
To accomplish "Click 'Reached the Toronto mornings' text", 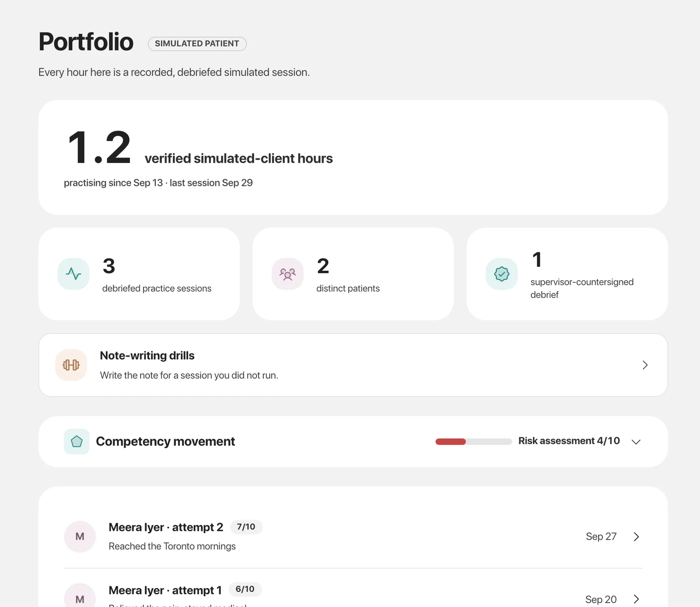I will (172, 546).
